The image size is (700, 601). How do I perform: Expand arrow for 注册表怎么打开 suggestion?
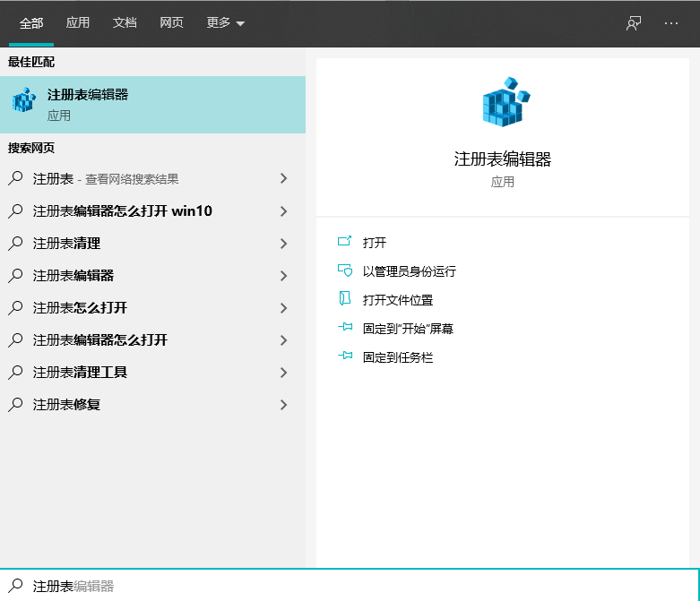(x=283, y=307)
